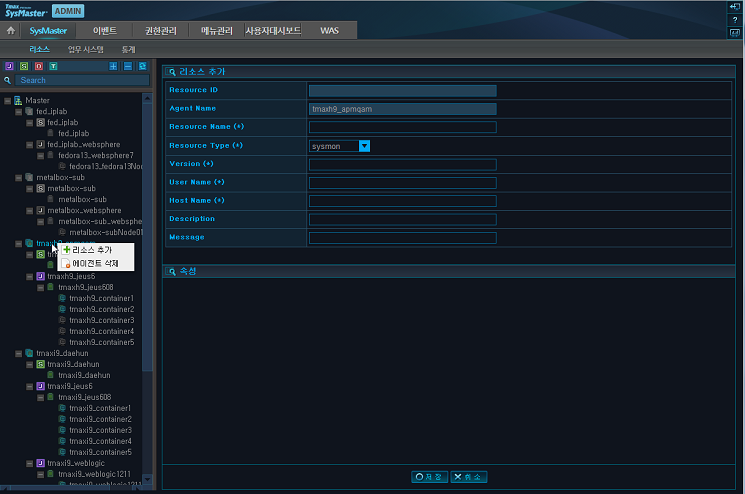This screenshot has height=494, width=745.
Task: Click the ADMIN badge in header
Action: click(x=67, y=11)
